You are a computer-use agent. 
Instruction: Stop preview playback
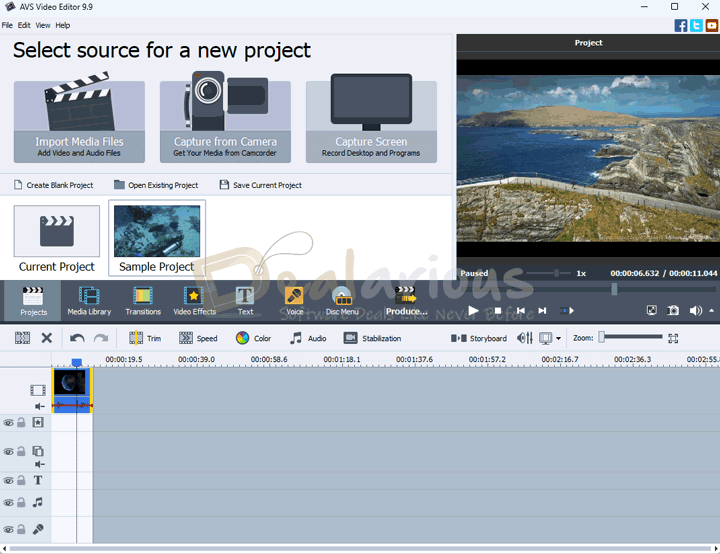tap(498, 311)
